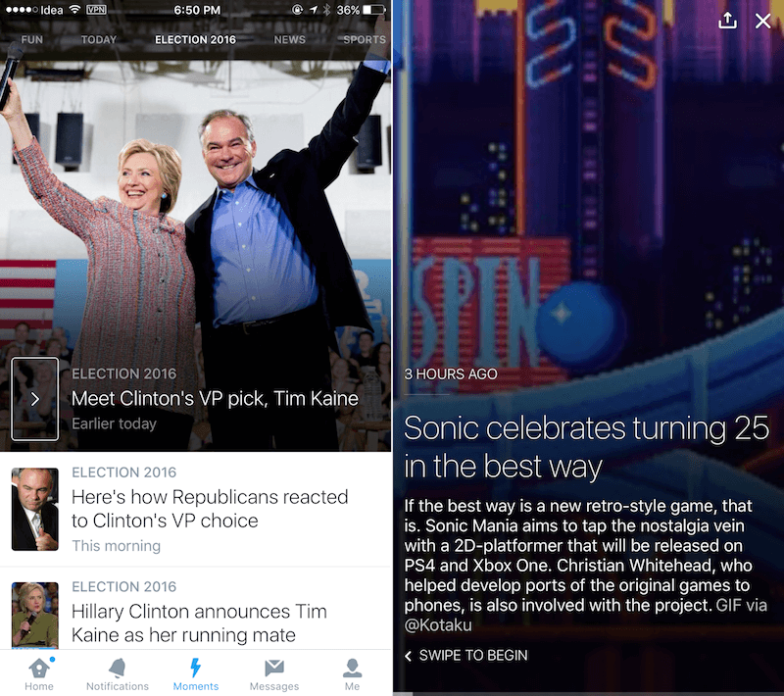
Task: Close the Sonic moment with X
Action: [763, 21]
